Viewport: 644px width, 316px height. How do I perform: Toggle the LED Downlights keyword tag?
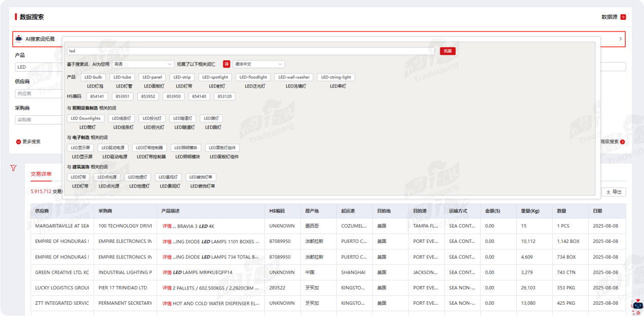tap(85, 118)
